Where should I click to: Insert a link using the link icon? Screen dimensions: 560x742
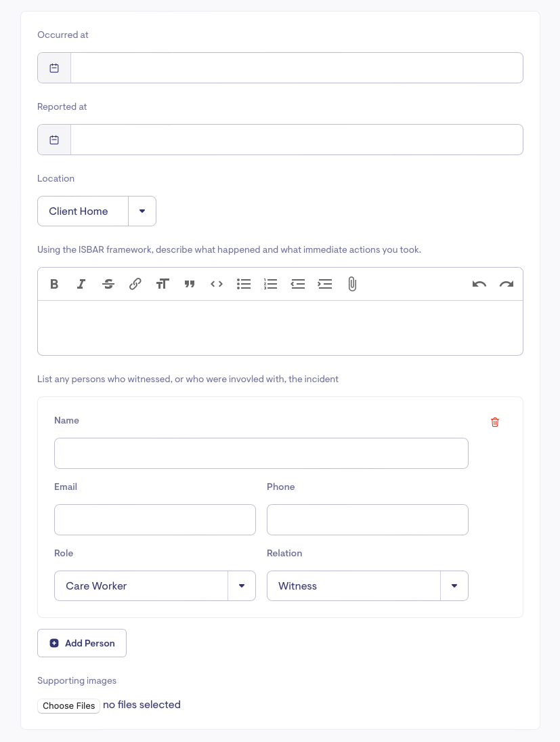pos(135,284)
